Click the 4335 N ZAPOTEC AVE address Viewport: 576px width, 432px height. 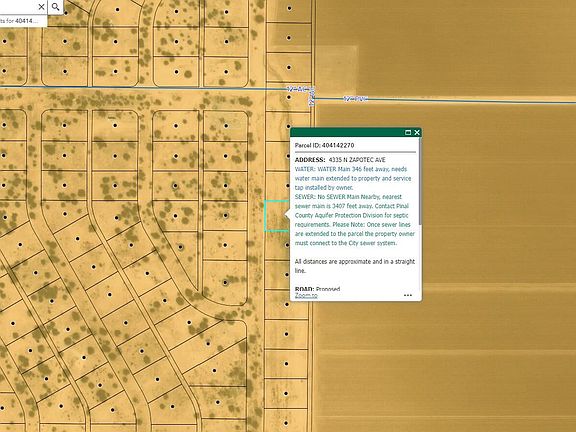pos(357,160)
